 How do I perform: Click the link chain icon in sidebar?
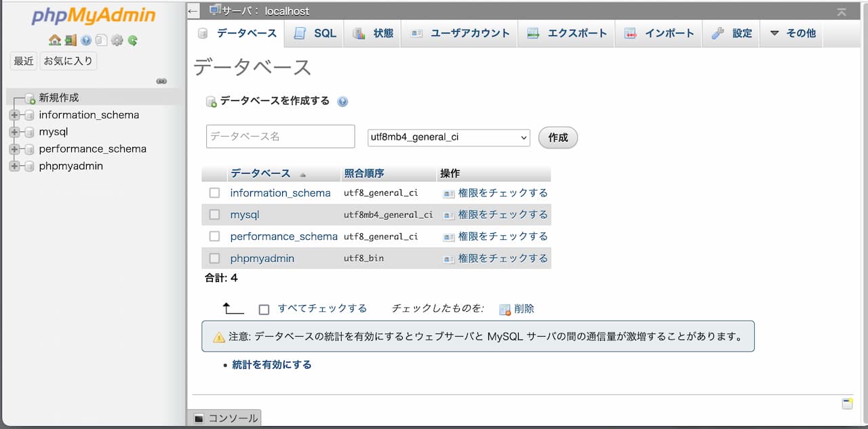pos(161,81)
